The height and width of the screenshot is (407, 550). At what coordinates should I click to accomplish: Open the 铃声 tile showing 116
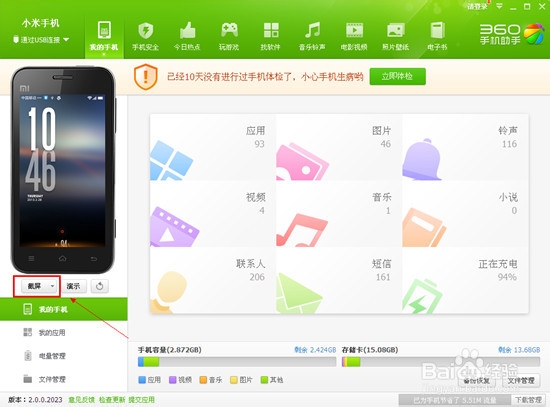[465, 147]
